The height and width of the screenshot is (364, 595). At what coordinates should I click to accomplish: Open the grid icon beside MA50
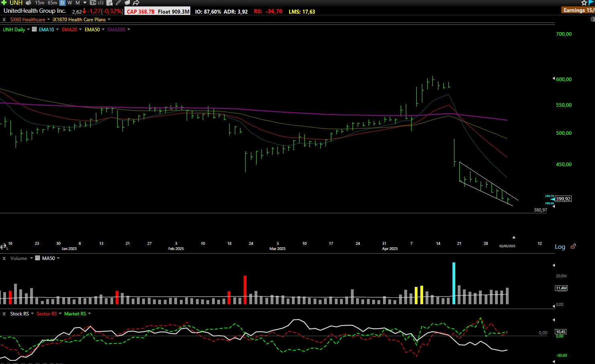(38, 258)
